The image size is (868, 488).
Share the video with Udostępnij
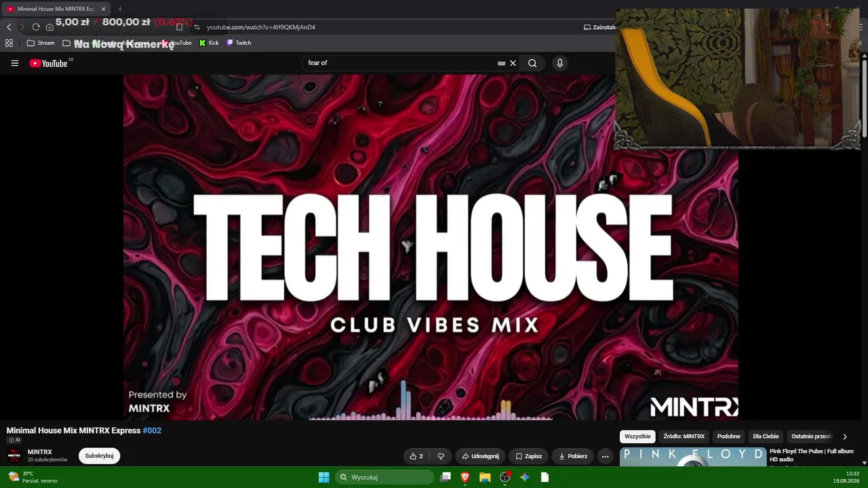pos(480,456)
